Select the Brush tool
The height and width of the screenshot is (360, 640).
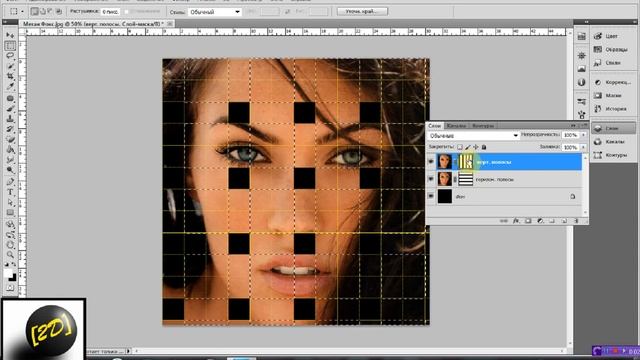[x=10, y=109]
